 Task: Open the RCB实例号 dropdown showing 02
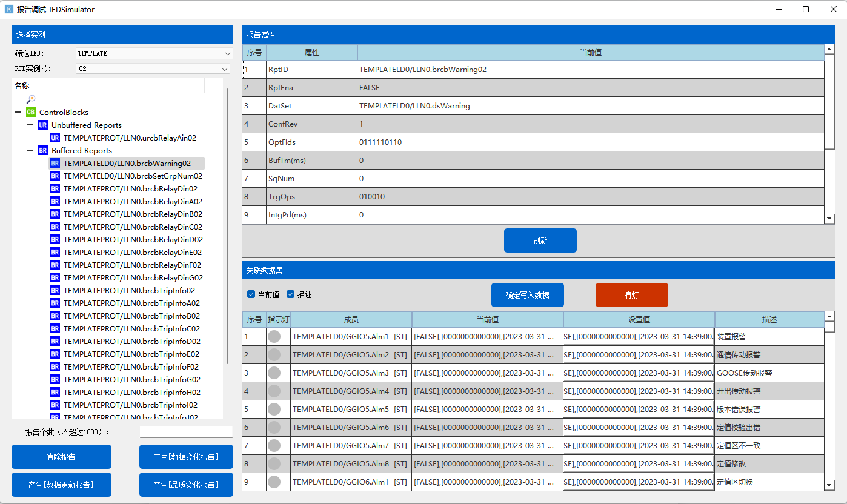pos(153,68)
